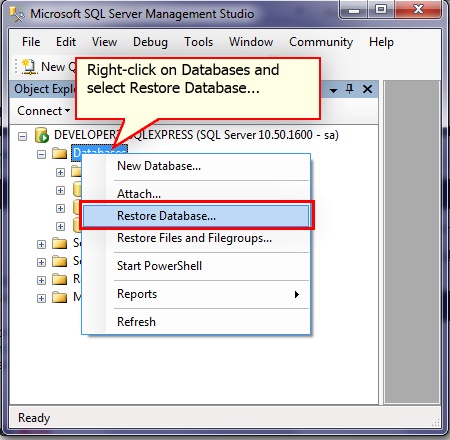
Task: Select the DEVELOPER SQLEXPRESS server row
Action: [x=196, y=135]
